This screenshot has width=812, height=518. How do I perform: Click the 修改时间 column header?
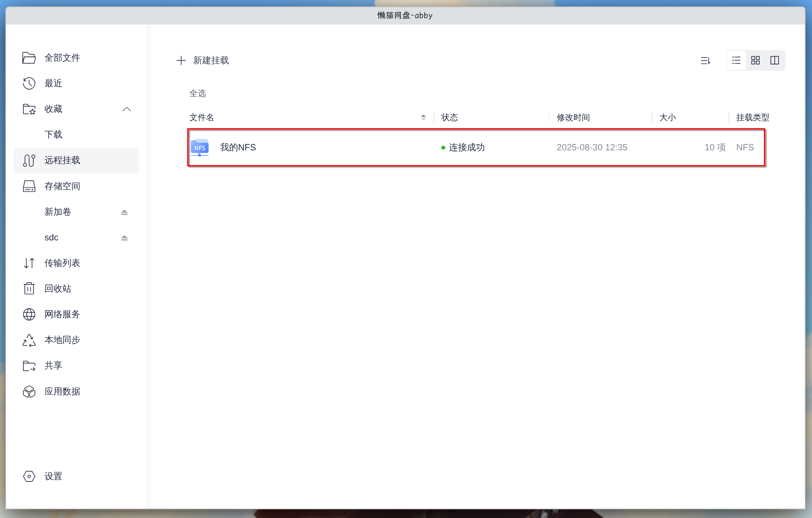[573, 118]
